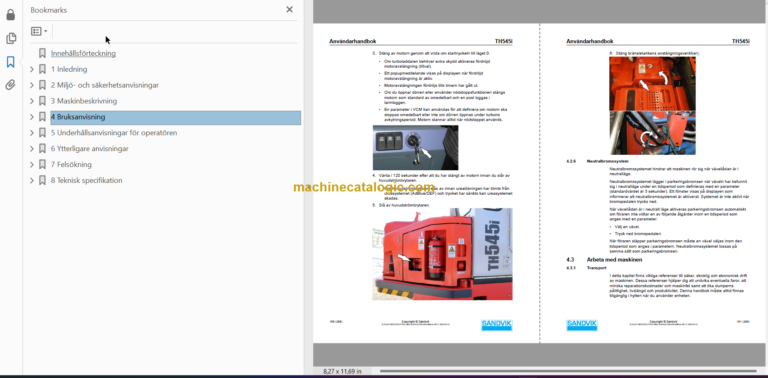Click bookmark icon beside 8 Teknisk specifikation
The height and width of the screenshot is (378, 768).
click(43, 181)
